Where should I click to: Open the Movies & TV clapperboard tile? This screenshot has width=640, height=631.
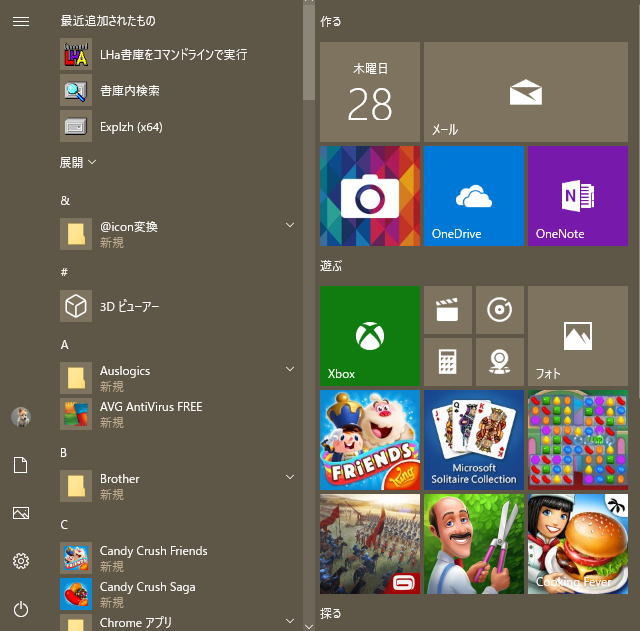coord(448,310)
